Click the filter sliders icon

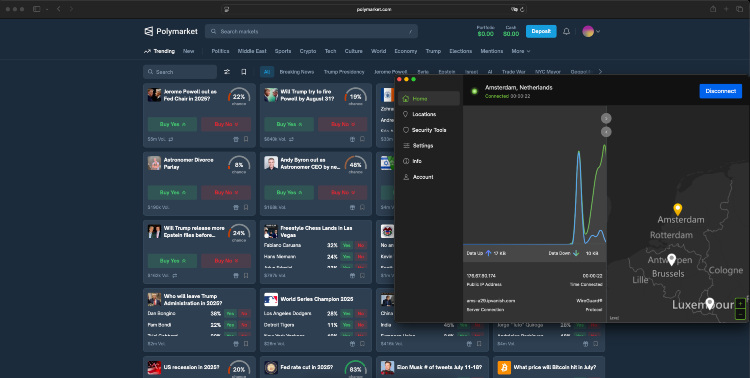pyautogui.click(x=227, y=72)
